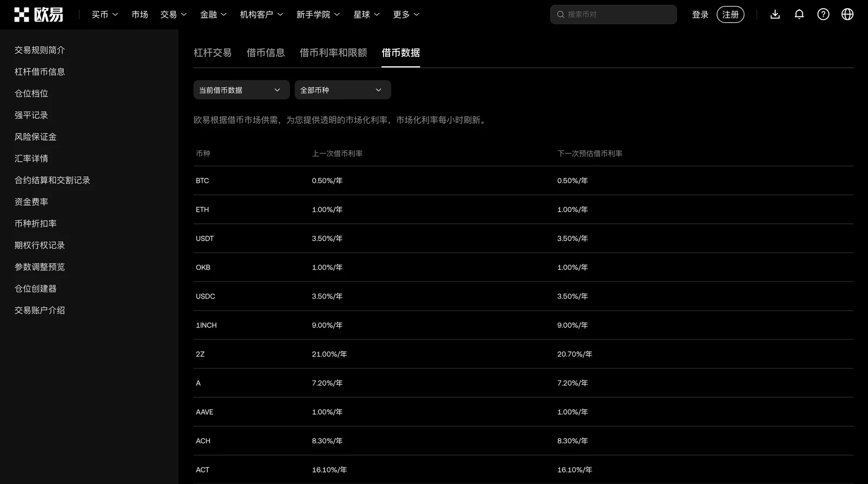Expand the 机构客户 menu
The image size is (868, 484).
tap(261, 15)
